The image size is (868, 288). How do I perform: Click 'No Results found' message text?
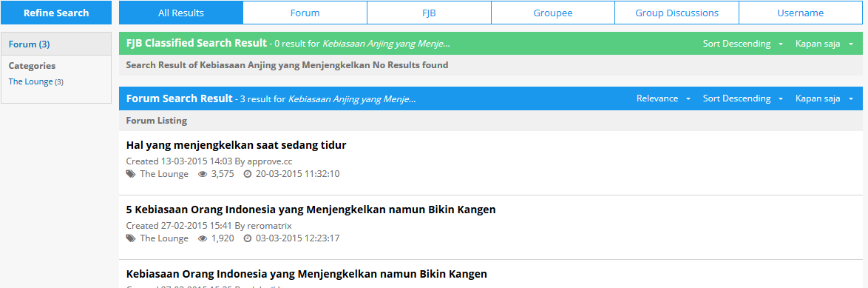410,65
